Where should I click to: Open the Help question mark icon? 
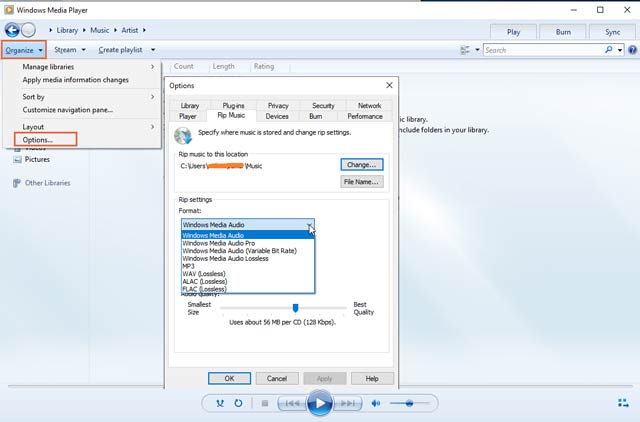click(632, 50)
